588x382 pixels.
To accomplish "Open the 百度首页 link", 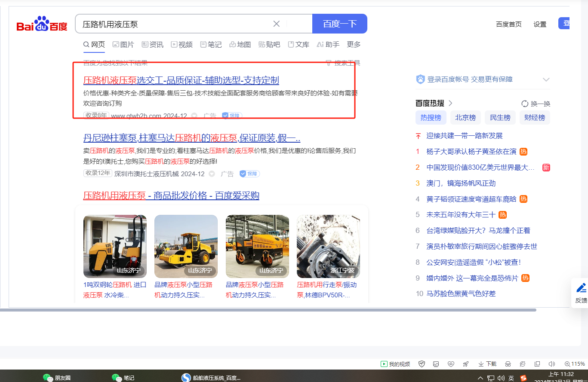I will click(x=509, y=24).
